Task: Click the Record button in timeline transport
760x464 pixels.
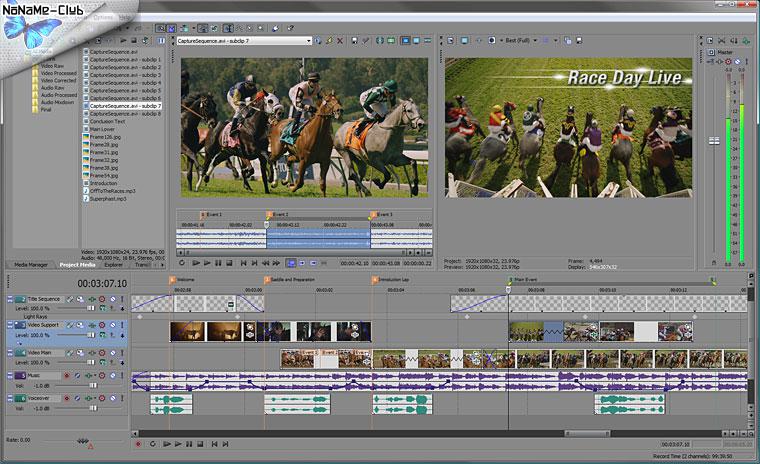Action: point(138,443)
